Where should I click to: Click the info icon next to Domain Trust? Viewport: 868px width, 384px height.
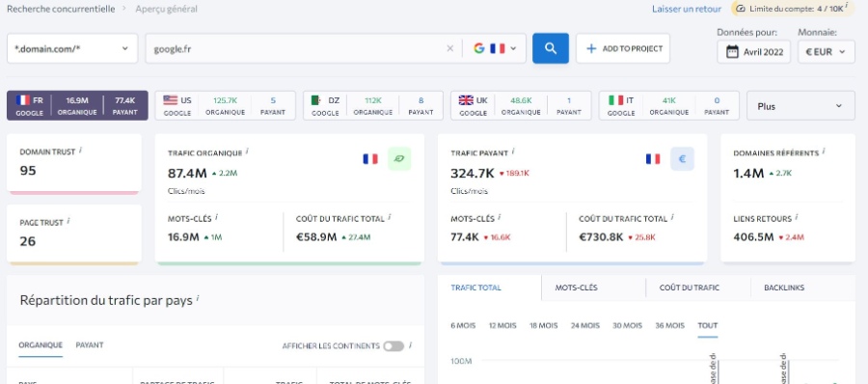(x=81, y=151)
